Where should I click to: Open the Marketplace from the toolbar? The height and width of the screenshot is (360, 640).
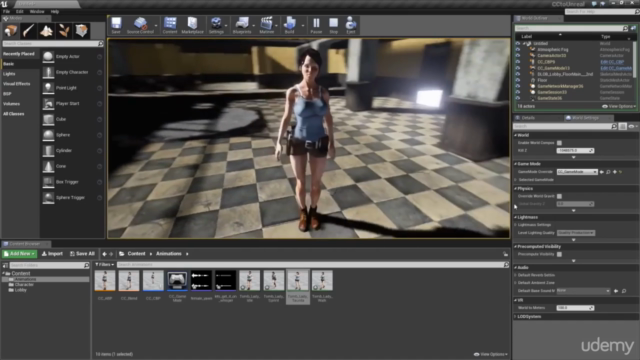[x=192, y=25]
